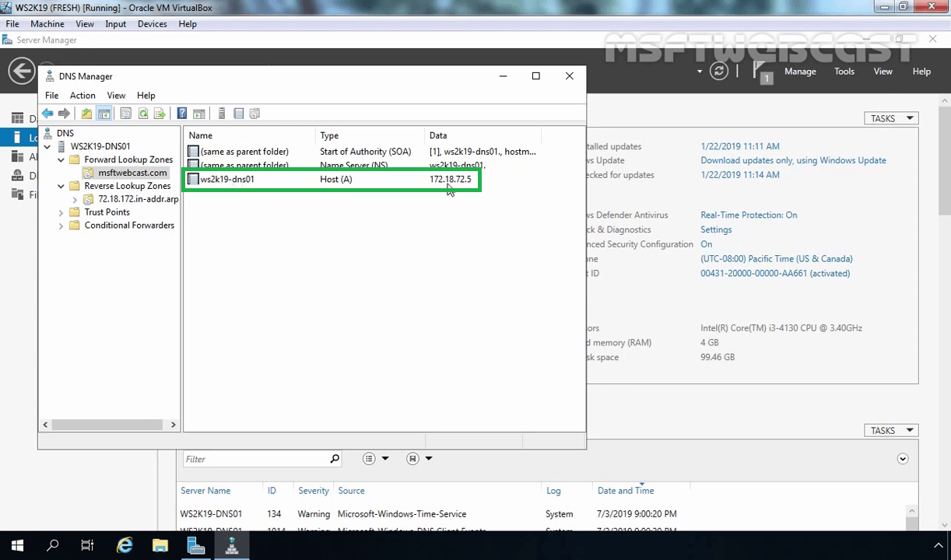Viewport: 951px width, 560px height.
Task: Open the events TASKS dropdown
Action: [x=891, y=430]
